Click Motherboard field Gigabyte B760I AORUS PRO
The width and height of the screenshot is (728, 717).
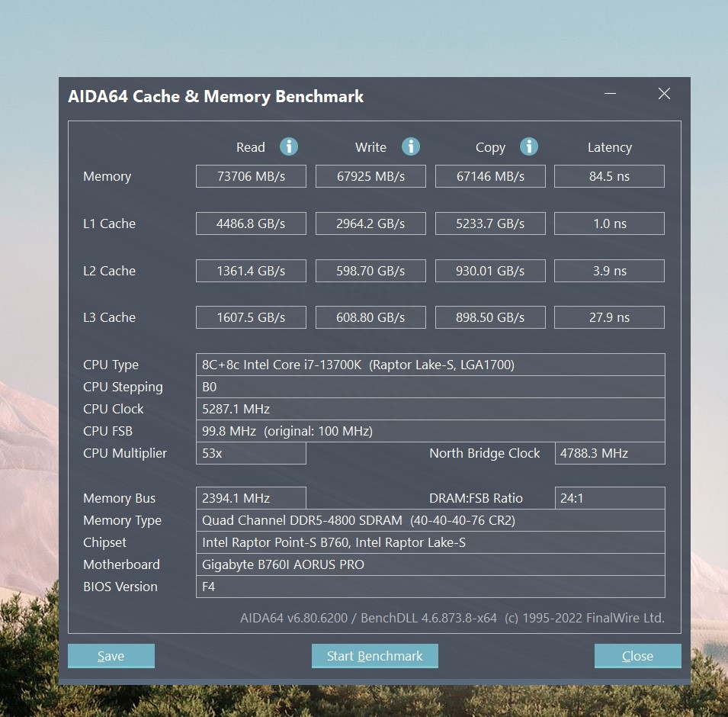pyautogui.click(x=431, y=564)
